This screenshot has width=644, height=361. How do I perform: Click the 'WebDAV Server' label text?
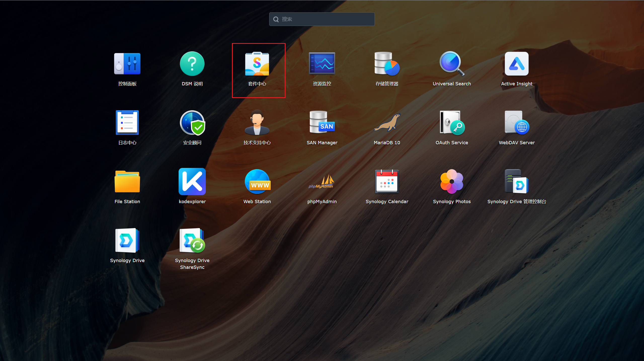(517, 143)
